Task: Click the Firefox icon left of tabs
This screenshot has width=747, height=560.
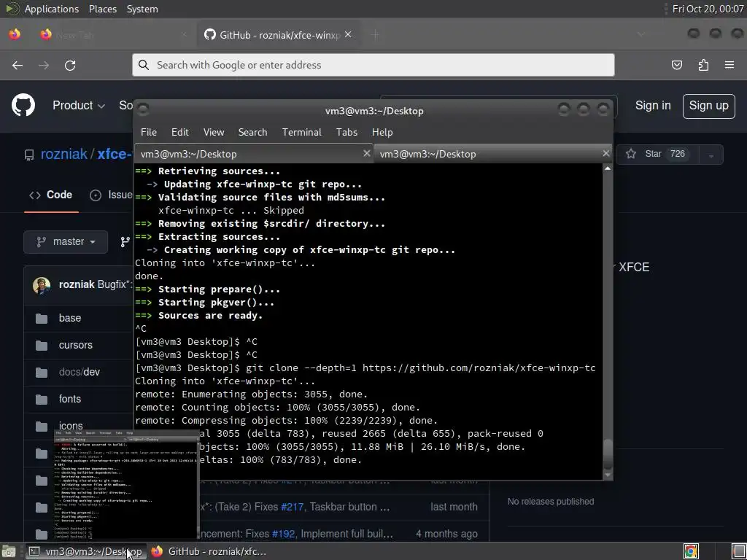Action: tap(15, 34)
